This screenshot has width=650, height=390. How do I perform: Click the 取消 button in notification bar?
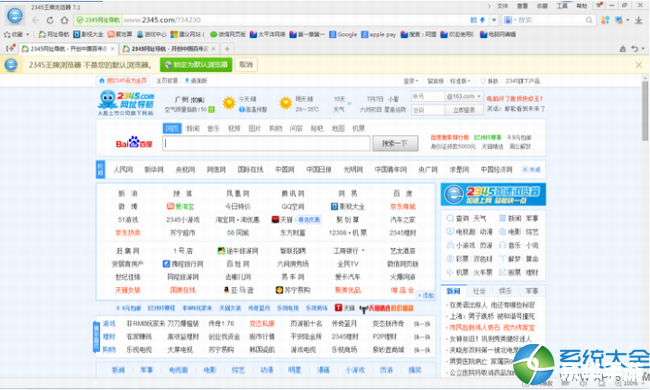pos(246,65)
